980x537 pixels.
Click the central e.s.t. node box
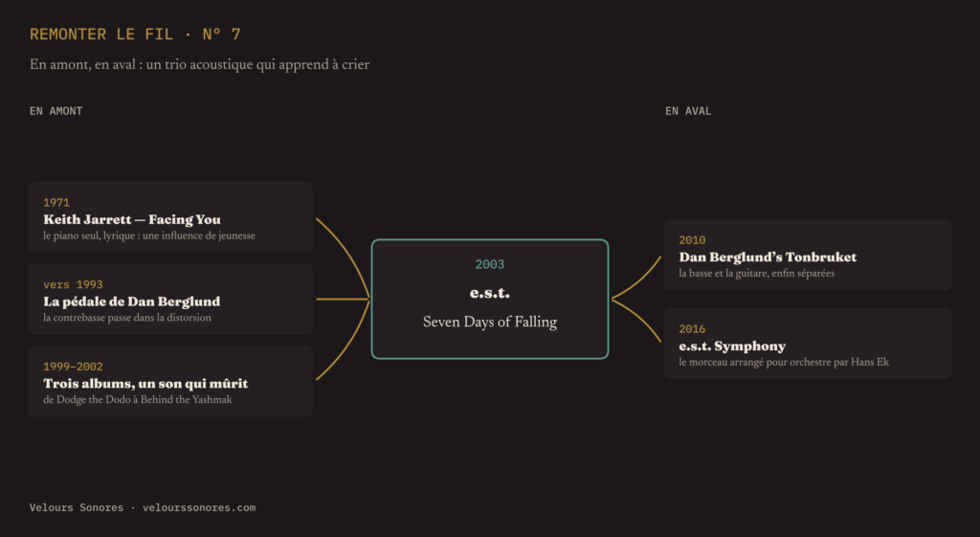click(490, 299)
